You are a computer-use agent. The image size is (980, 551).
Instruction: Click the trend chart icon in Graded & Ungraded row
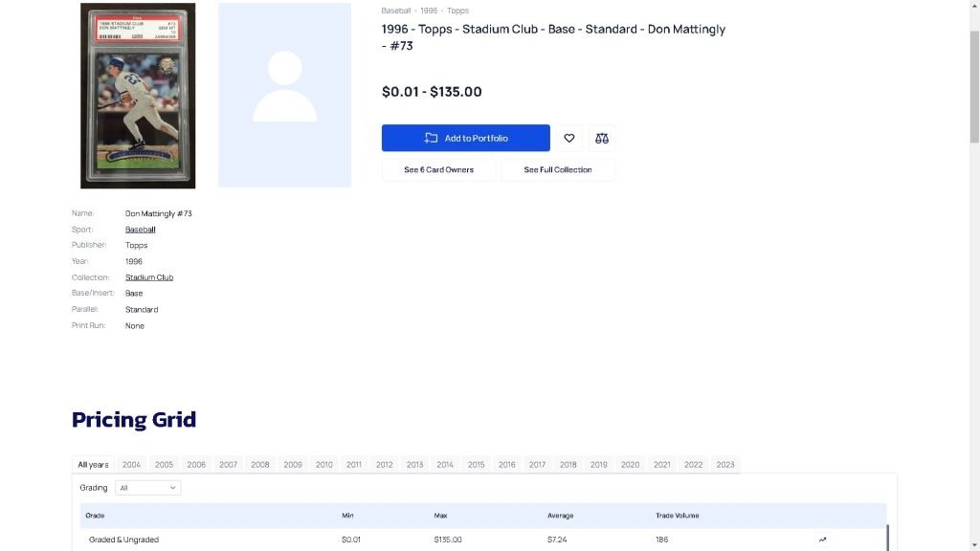[822, 540]
